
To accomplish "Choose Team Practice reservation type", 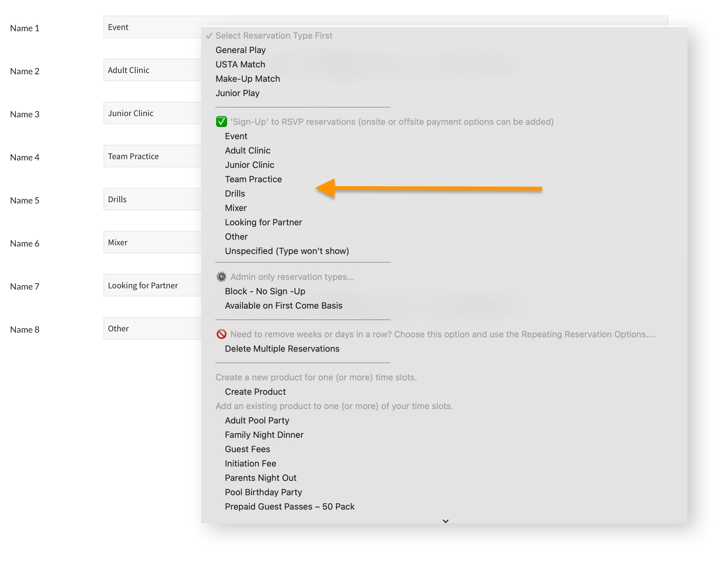I will pyautogui.click(x=253, y=179).
